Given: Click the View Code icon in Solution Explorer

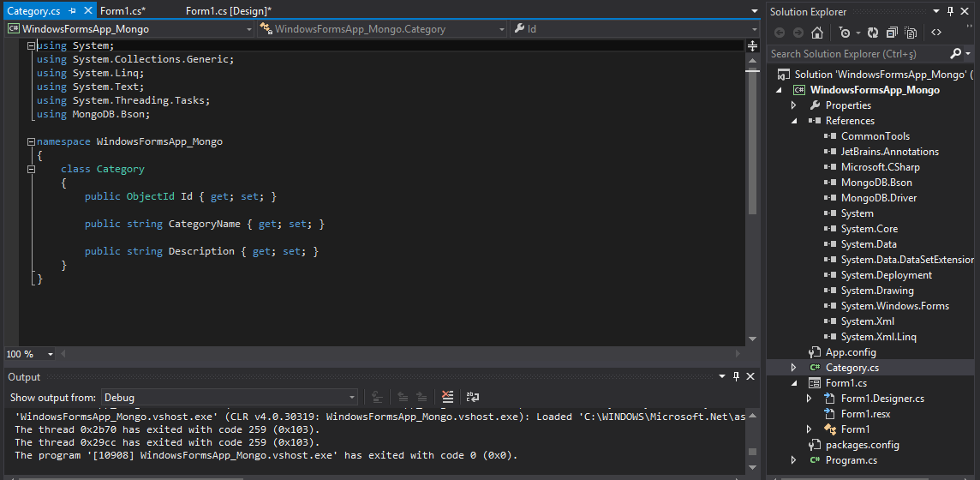Looking at the screenshot, I should 936,33.
